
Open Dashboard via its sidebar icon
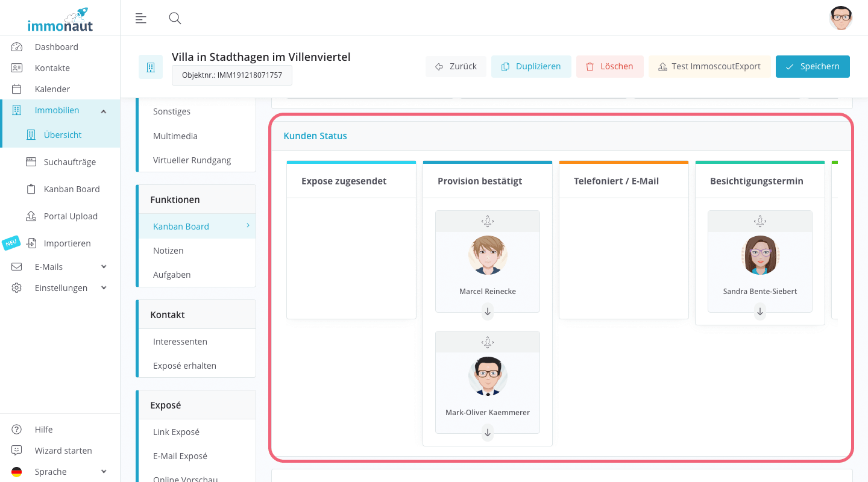(x=16, y=46)
